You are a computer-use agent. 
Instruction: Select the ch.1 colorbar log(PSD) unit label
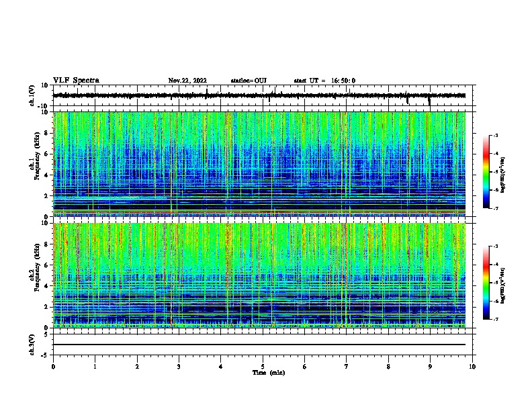tap(503, 175)
